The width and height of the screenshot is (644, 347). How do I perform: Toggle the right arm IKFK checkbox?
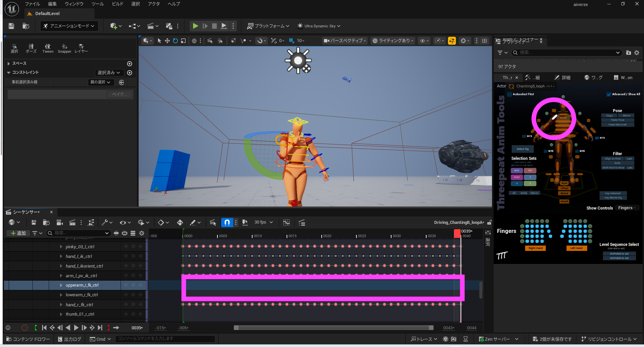tap(524, 136)
